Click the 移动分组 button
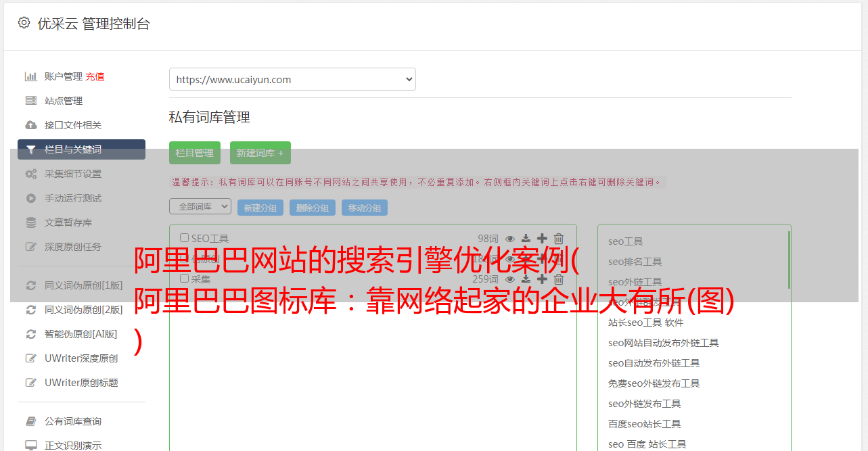868x451 pixels. pos(365,208)
